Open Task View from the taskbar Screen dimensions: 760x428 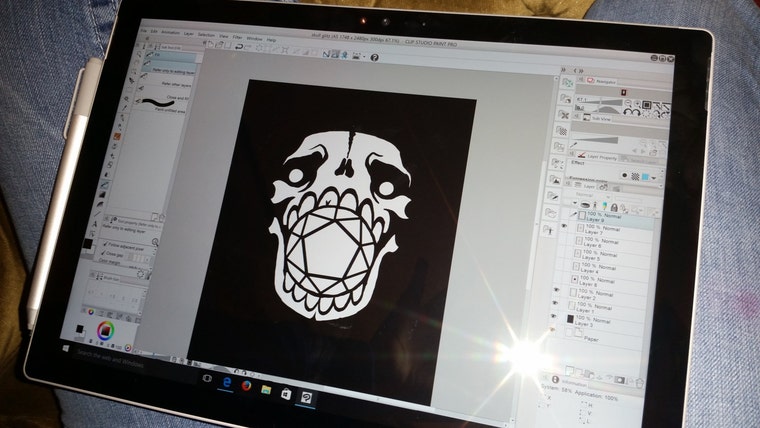(207, 378)
